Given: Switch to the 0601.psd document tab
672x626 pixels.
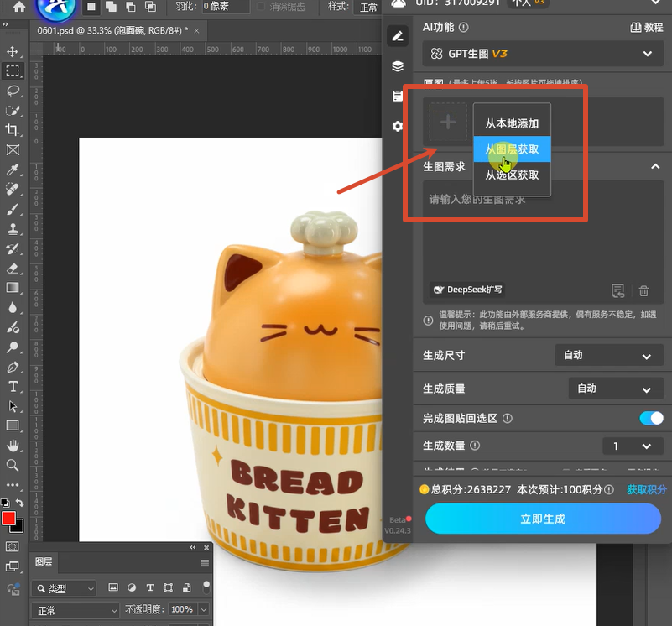Looking at the screenshot, I should click(x=112, y=31).
